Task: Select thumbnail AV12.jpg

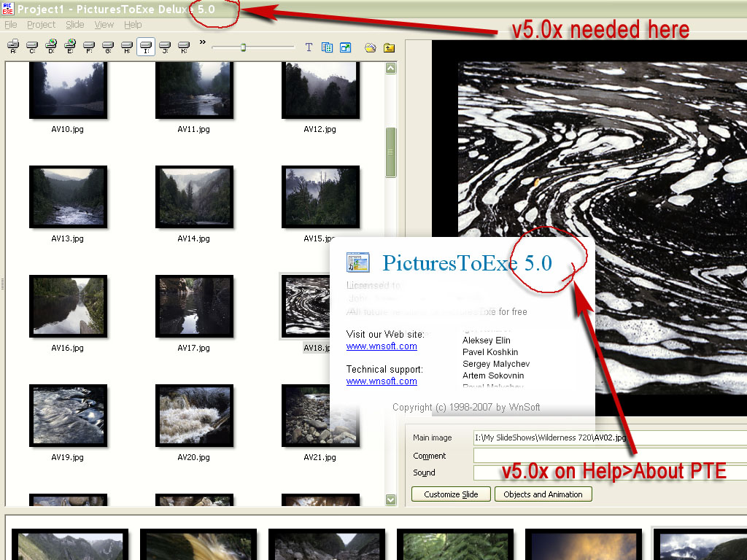Action: (321, 90)
